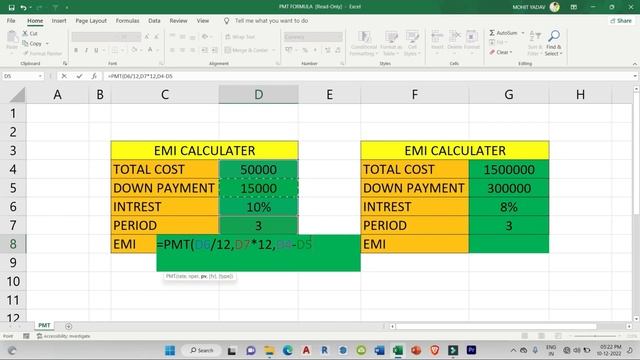Click cell D6 showing 10%
This screenshot has width=640, height=360.
pyautogui.click(x=258, y=207)
